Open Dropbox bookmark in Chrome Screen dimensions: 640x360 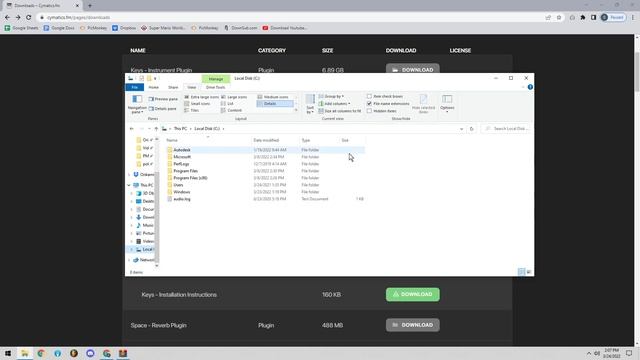point(124,28)
